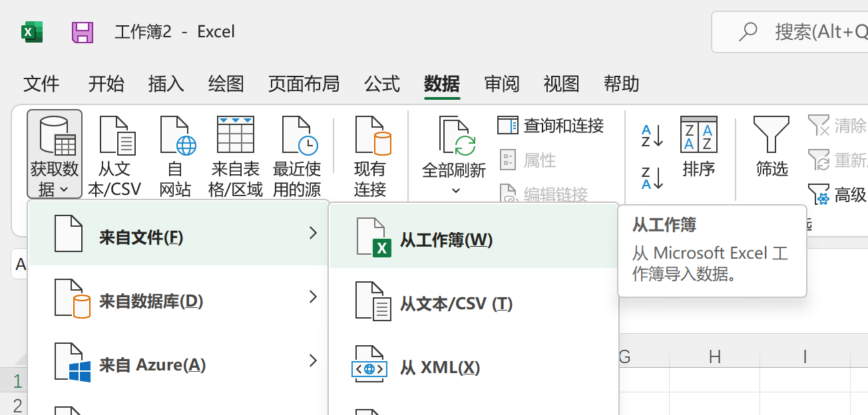Expand the 全部刷新 dropdown arrow
Image resolution: width=868 pixels, height=415 pixels.
tap(456, 191)
